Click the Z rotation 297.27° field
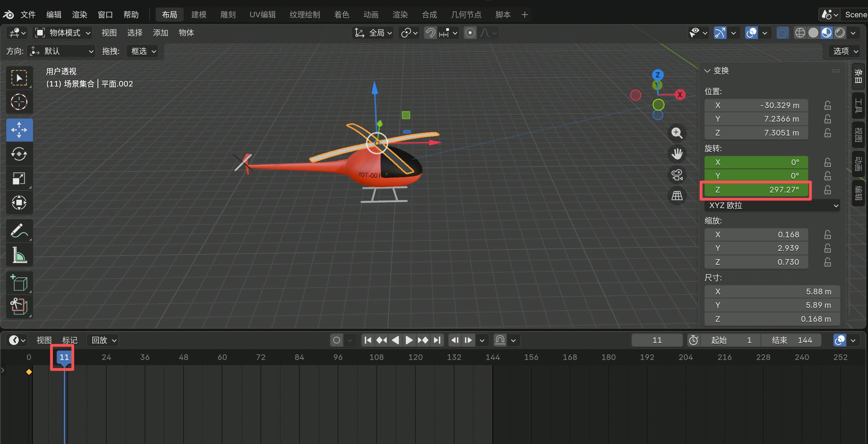 (756, 190)
